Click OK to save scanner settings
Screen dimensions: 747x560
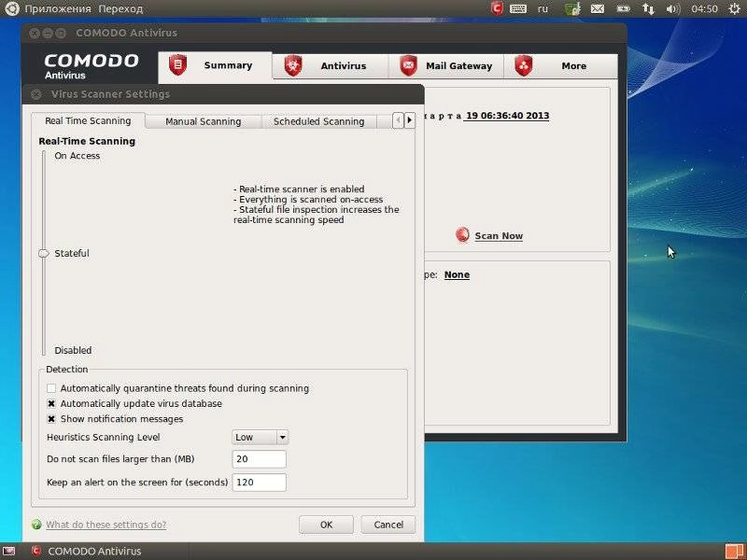point(326,525)
